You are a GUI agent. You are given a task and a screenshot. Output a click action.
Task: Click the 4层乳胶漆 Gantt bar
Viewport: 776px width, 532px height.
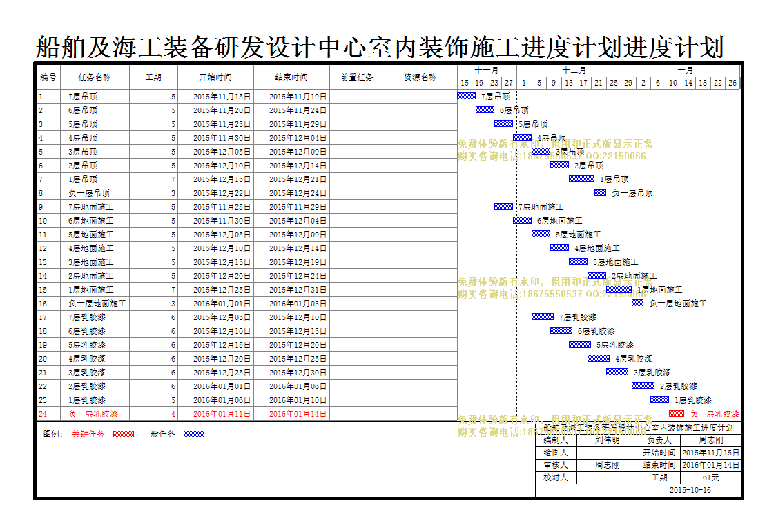pyautogui.click(x=599, y=358)
